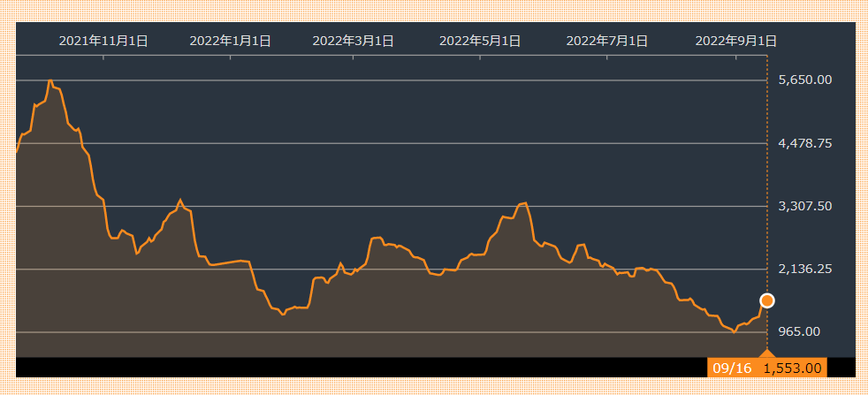Click the 1,553.00 value in orange tooltip
Screen dimensions: 868x395
coord(793,368)
